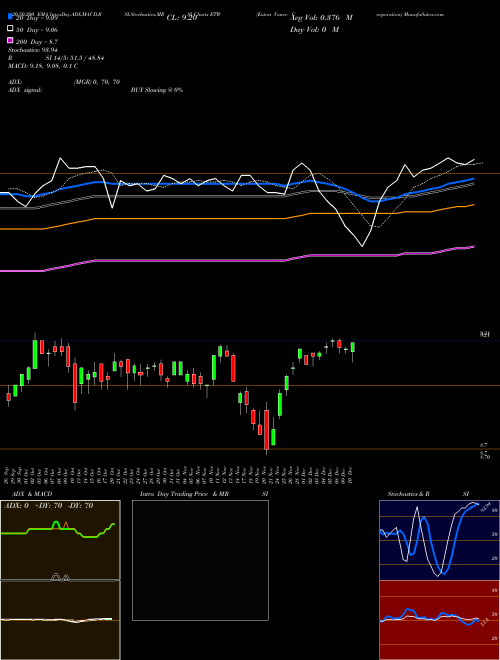Click the 'ADX signal:' label

point(25,90)
